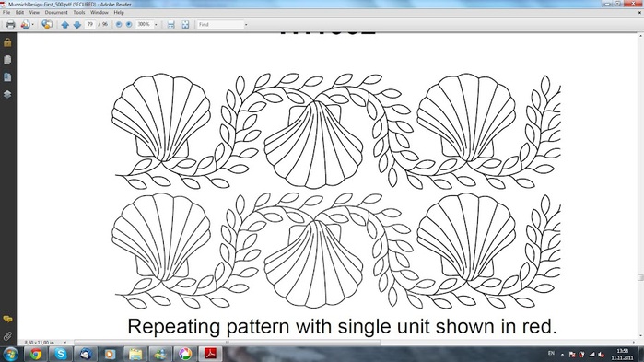Open the zoom level dropdown arrow

(x=156, y=25)
